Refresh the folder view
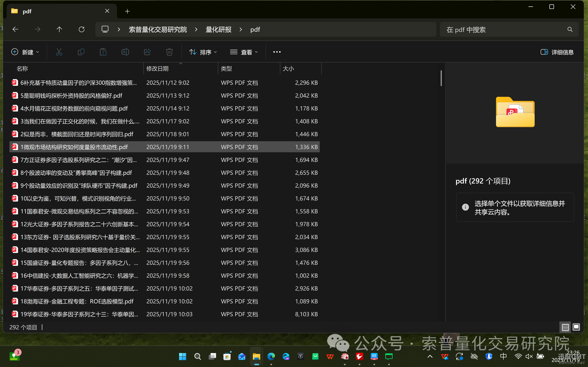 pyautogui.click(x=82, y=29)
